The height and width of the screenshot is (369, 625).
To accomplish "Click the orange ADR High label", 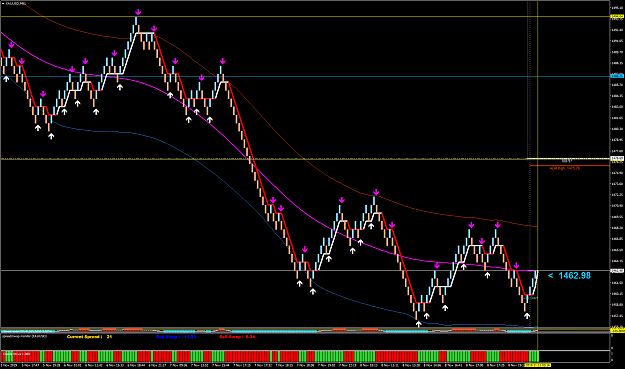I will pyautogui.click(x=564, y=169).
